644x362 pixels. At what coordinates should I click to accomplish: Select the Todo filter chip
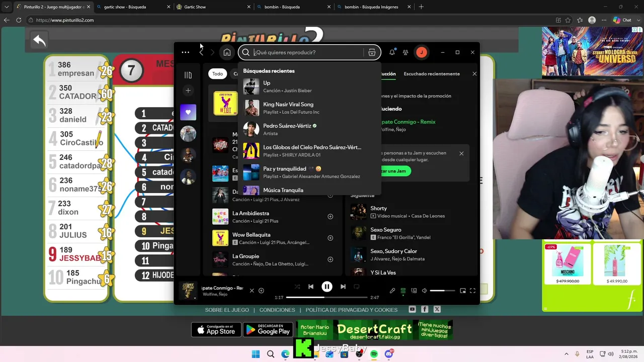tap(217, 74)
